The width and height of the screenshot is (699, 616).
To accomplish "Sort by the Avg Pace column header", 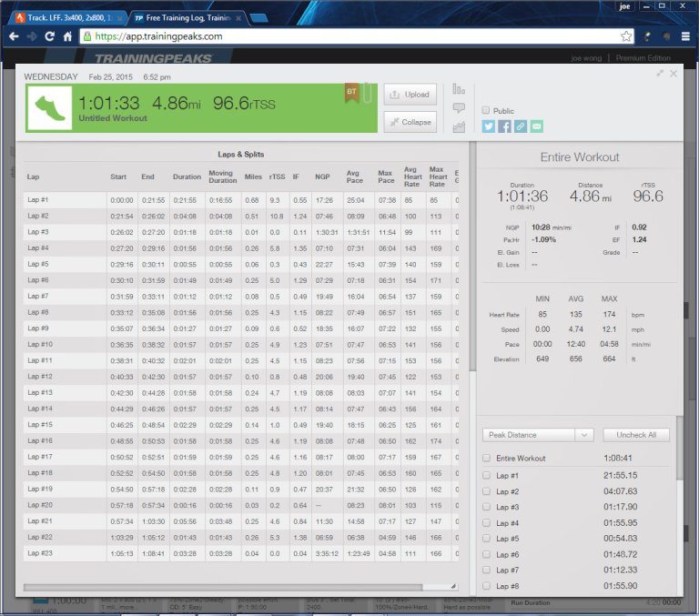I will point(354,177).
